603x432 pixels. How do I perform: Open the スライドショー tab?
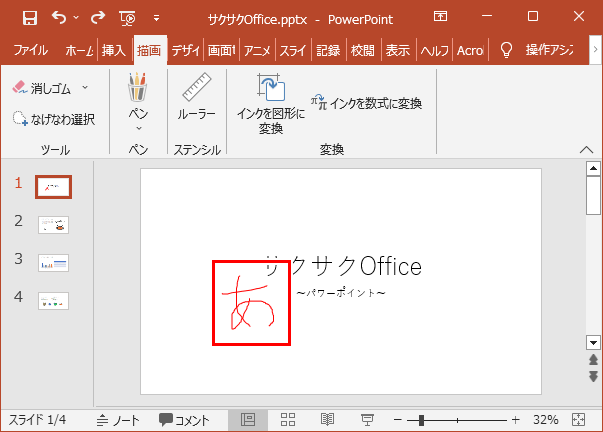click(x=293, y=50)
